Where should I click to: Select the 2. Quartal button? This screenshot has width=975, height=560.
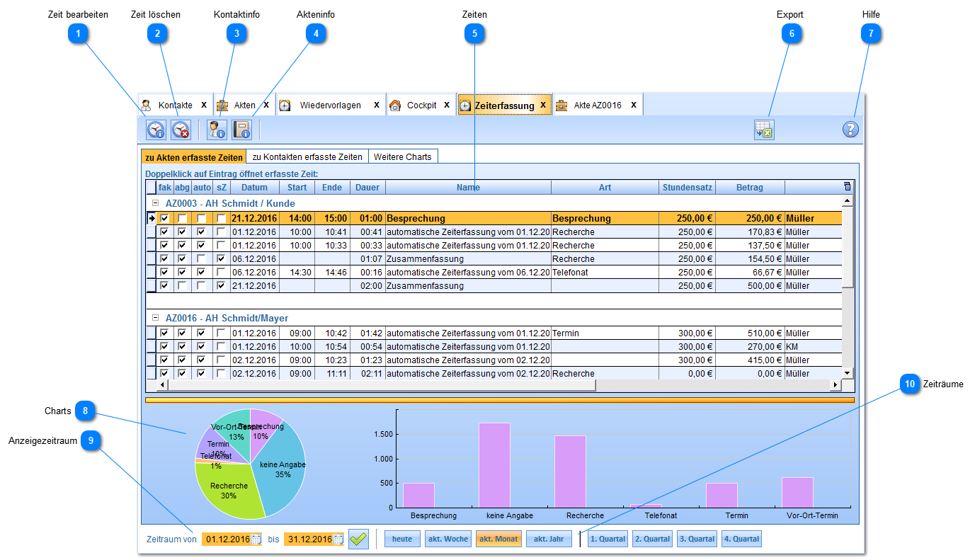click(652, 539)
